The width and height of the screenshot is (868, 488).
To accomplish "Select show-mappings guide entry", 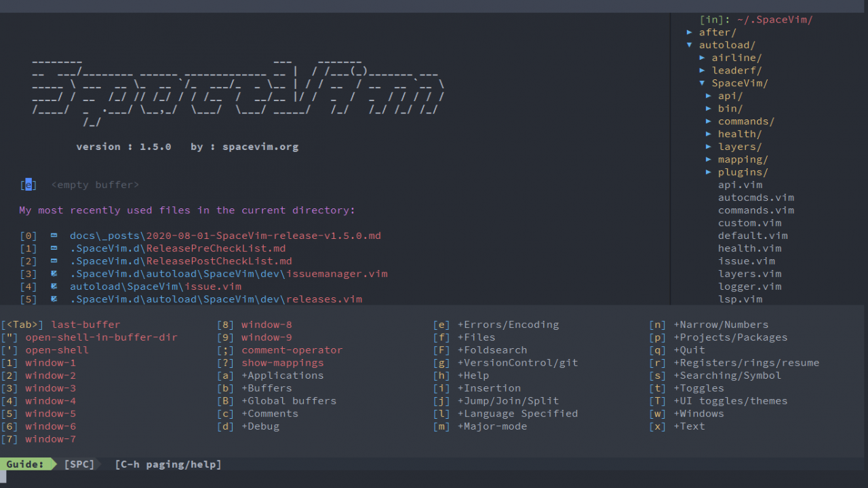I will (283, 362).
